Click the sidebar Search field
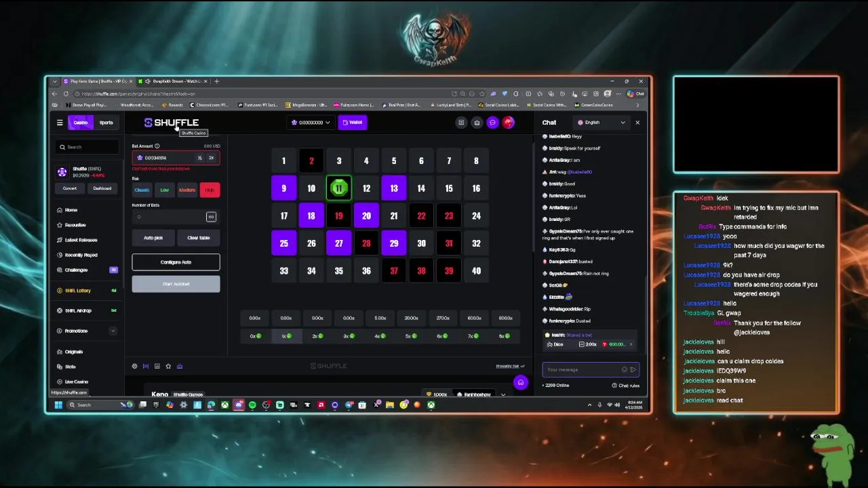The height and width of the screenshot is (488, 868). (87, 147)
